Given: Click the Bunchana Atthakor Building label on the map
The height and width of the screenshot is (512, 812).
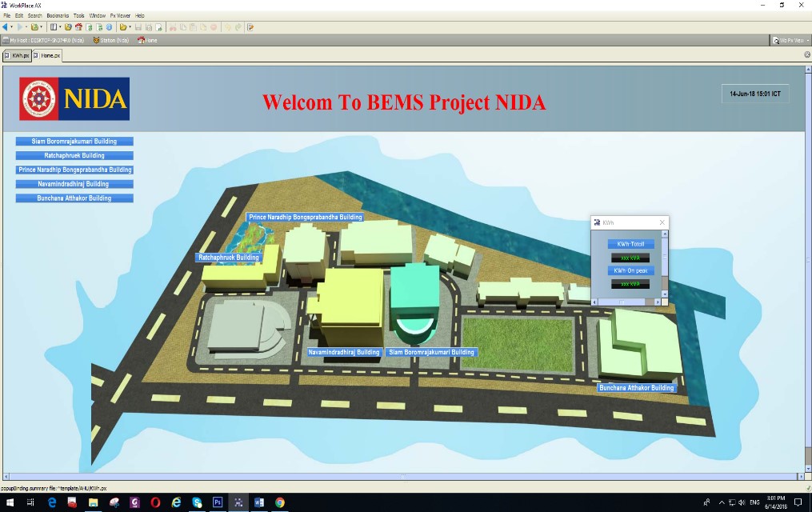Looking at the screenshot, I should [x=637, y=388].
